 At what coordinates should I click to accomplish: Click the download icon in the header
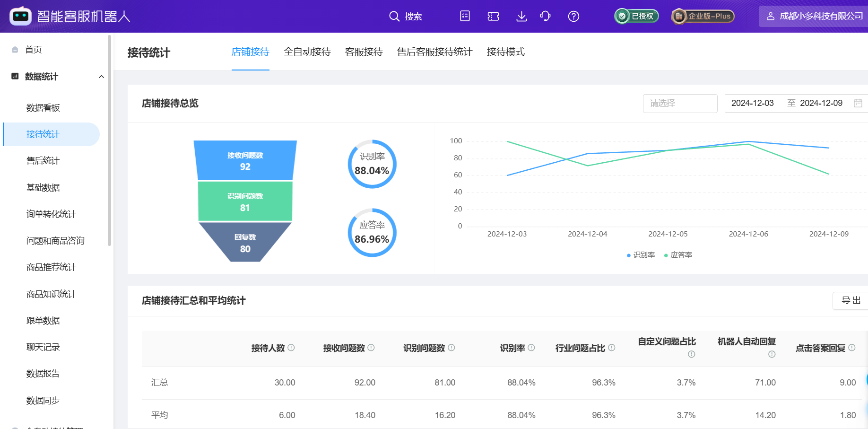[x=521, y=17]
